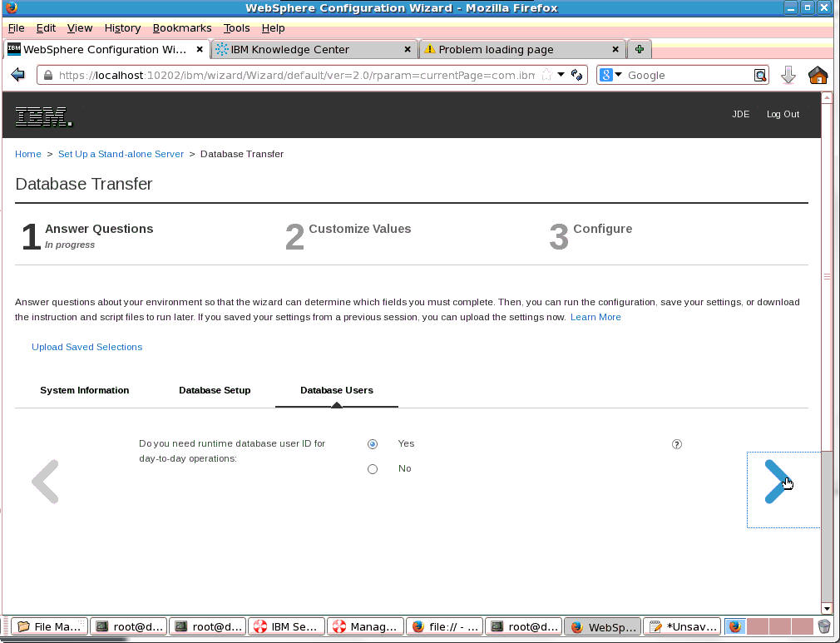The height and width of the screenshot is (643, 840).
Task: Click the JDE user link
Action: [x=740, y=114]
